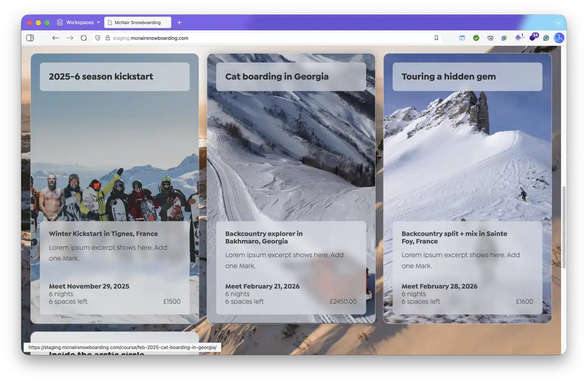Click the Touring a hidden gem title
Screen dimensions: 588x383
448,76
